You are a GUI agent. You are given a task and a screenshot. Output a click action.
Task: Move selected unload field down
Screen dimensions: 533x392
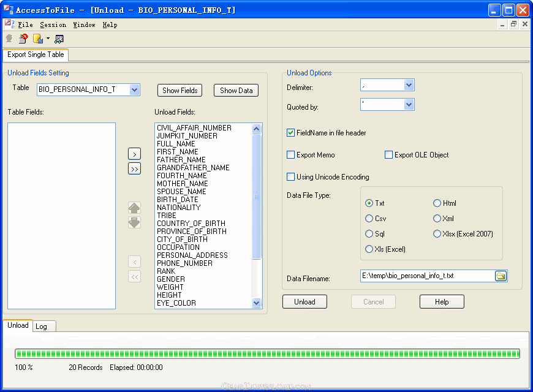(x=134, y=223)
